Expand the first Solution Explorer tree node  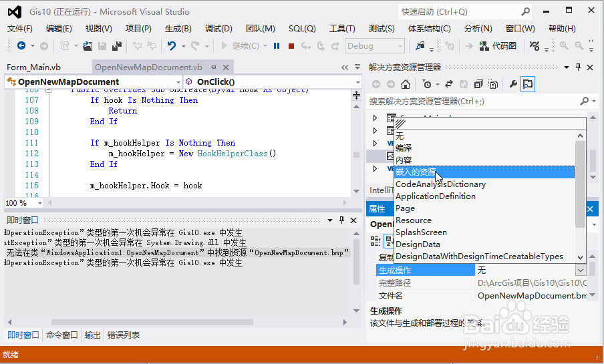pos(375,118)
